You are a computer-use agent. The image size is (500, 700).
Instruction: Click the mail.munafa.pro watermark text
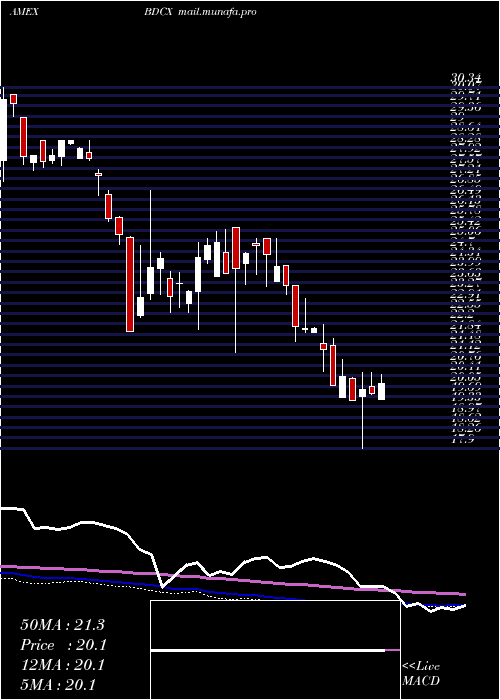(x=217, y=12)
